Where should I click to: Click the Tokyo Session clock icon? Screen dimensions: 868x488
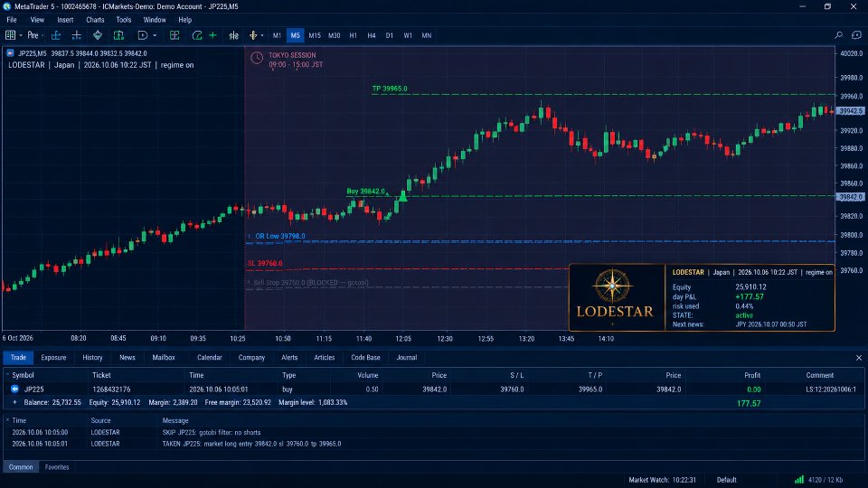pyautogui.click(x=257, y=58)
